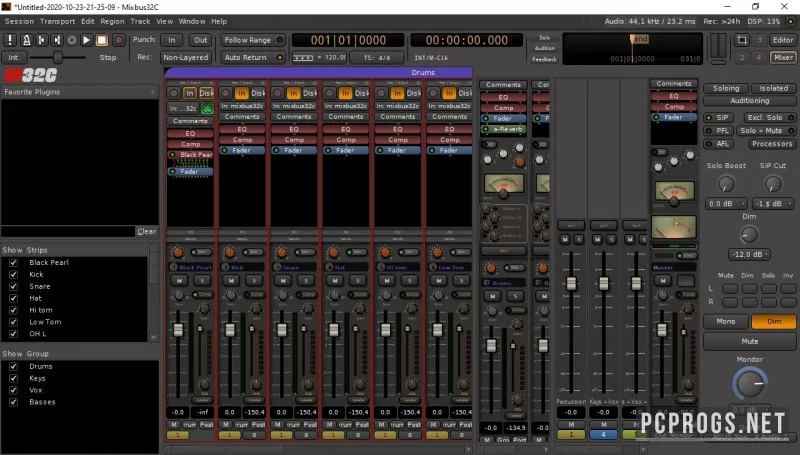Open the Dim -12.0 dB dropdown
Image resolution: width=800 pixels, height=455 pixels.
748,254
